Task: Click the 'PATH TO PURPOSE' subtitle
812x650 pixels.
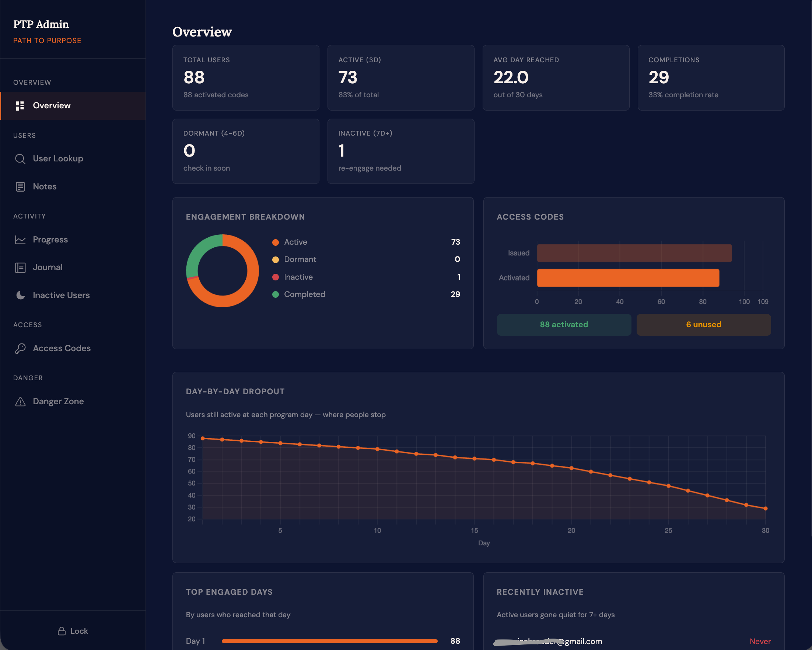Action: (48, 41)
